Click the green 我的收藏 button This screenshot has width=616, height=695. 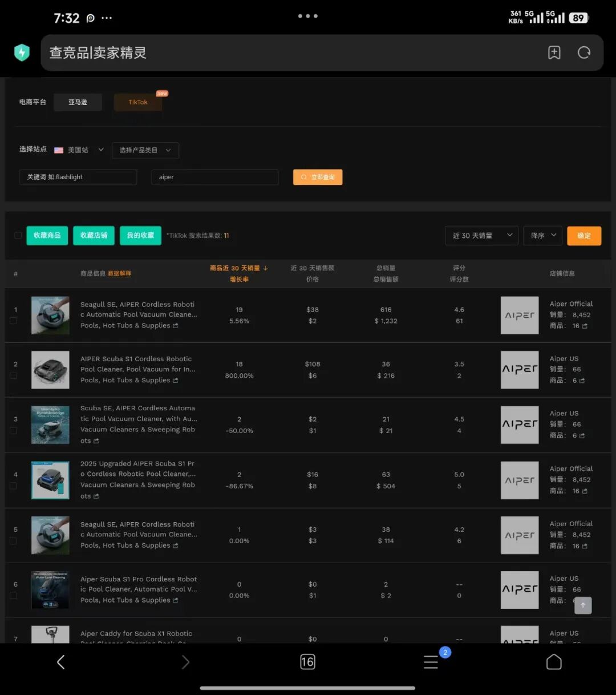pyautogui.click(x=140, y=236)
